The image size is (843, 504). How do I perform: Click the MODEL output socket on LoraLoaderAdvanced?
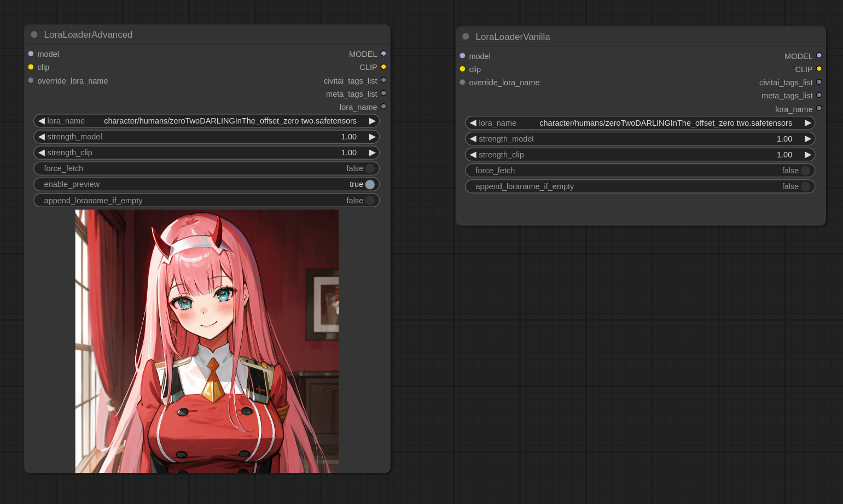point(383,54)
